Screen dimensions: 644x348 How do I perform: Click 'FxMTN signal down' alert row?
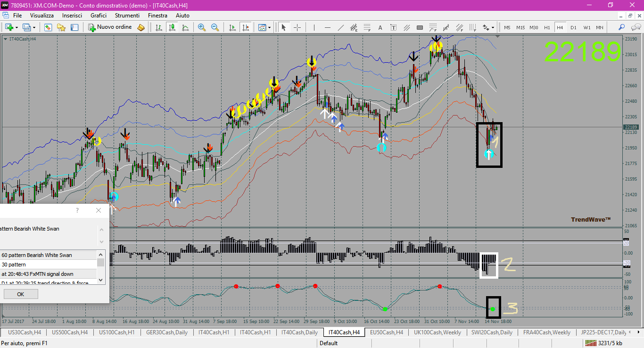point(48,274)
